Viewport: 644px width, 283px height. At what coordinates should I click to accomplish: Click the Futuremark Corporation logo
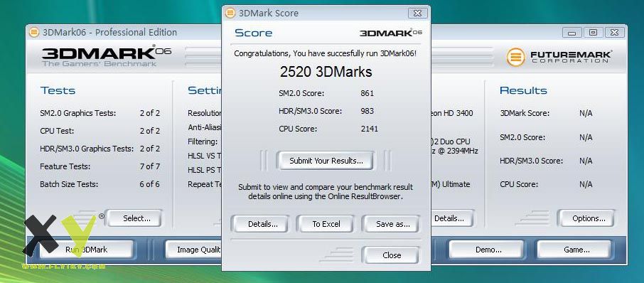click(559, 57)
